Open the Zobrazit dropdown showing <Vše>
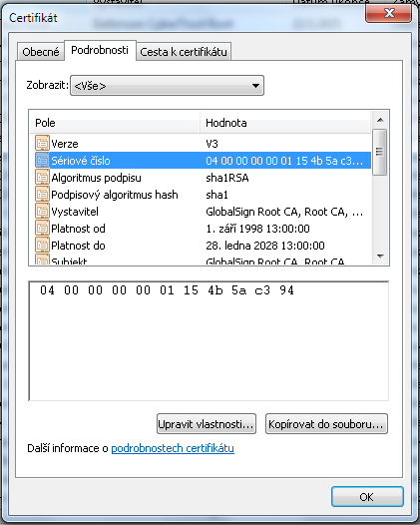The height and width of the screenshot is (525, 420). point(167,86)
